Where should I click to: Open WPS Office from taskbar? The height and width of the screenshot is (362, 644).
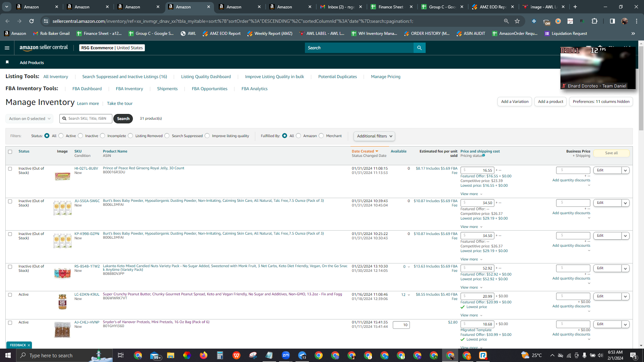(x=236, y=355)
